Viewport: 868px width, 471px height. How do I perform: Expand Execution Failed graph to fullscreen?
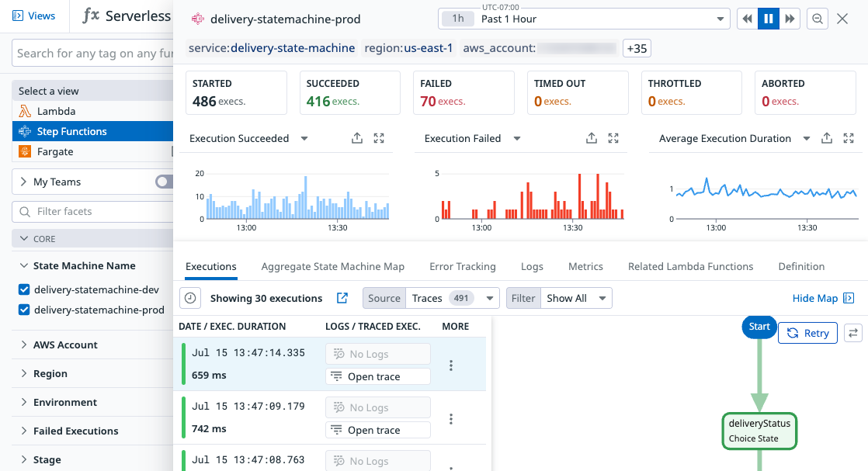613,138
